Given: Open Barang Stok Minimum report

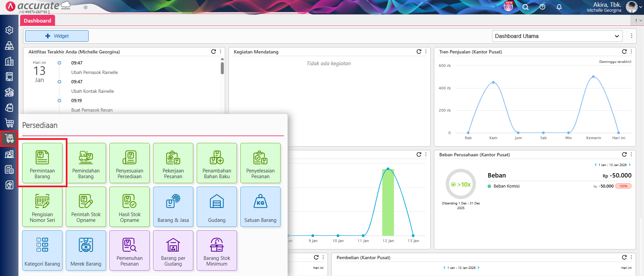Looking at the screenshot, I should (x=217, y=250).
